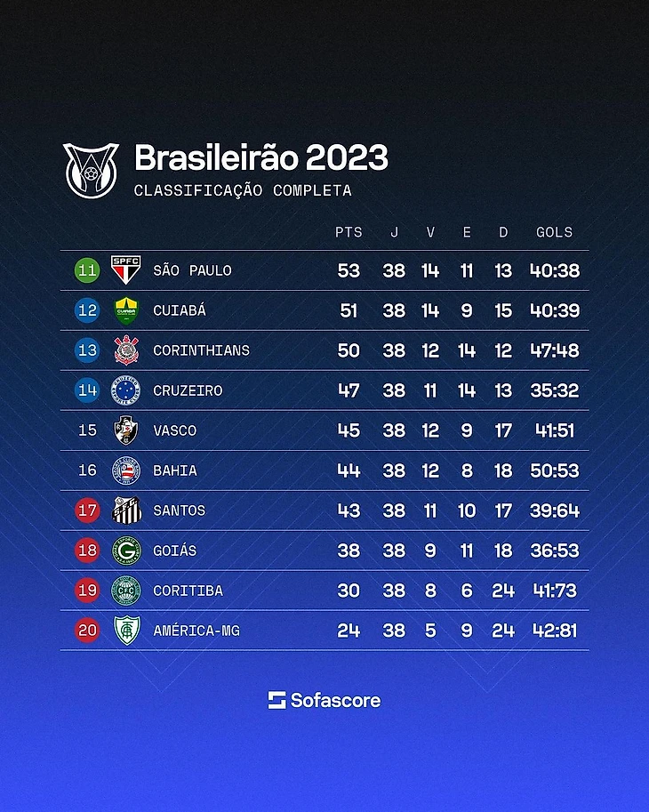Click the green position 11 badge

(87, 270)
